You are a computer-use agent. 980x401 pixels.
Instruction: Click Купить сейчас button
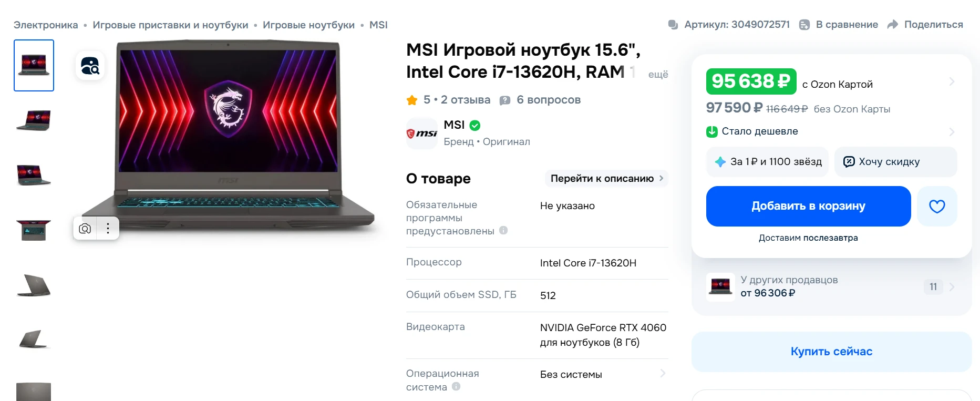point(831,352)
